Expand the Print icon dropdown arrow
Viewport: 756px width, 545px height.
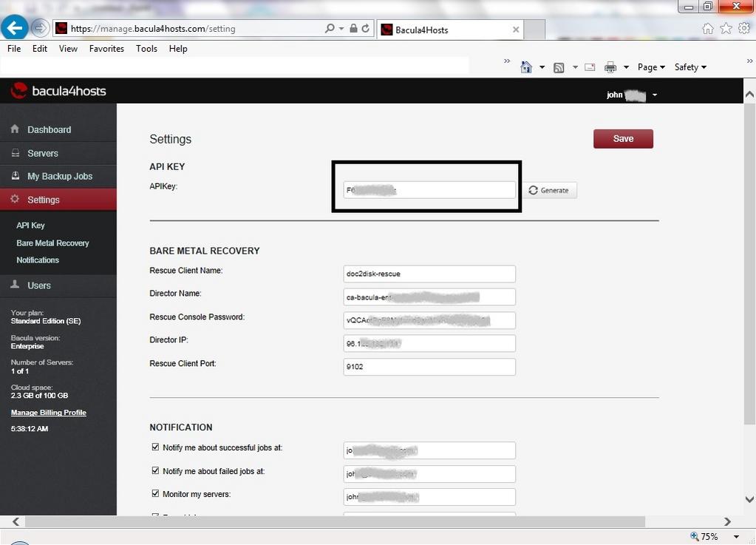tap(626, 67)
